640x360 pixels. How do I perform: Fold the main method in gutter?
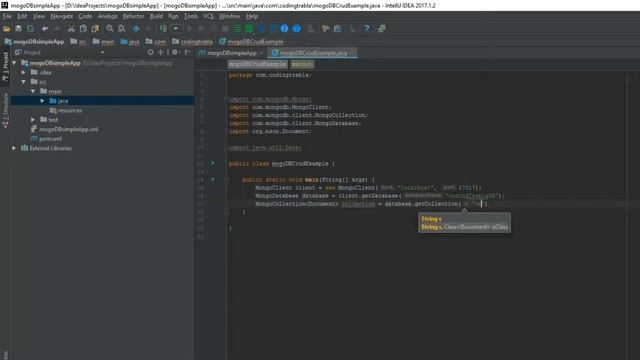click(x=226, y=180)
